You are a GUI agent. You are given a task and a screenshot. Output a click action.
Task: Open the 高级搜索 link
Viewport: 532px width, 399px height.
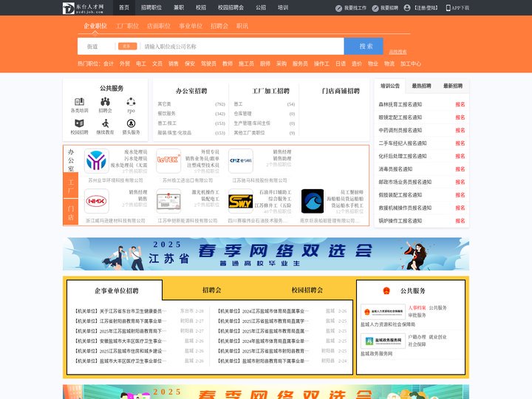tap(398, 52)
